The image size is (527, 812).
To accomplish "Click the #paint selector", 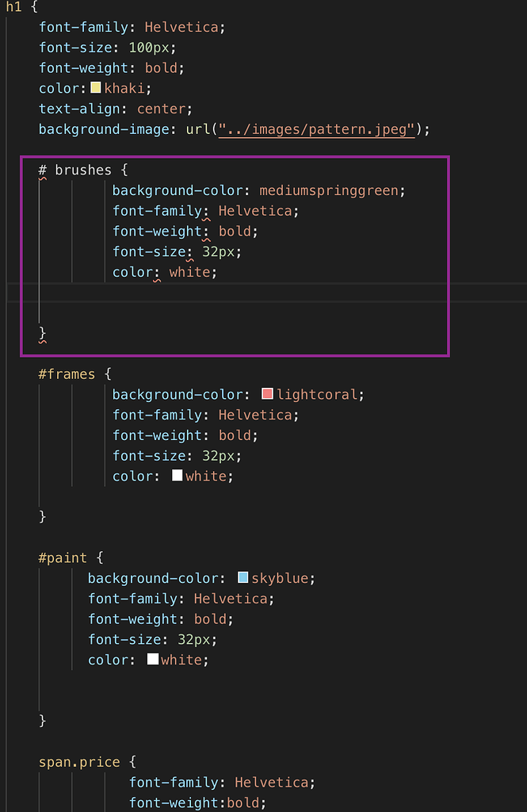I will click(x=63, y=557).
